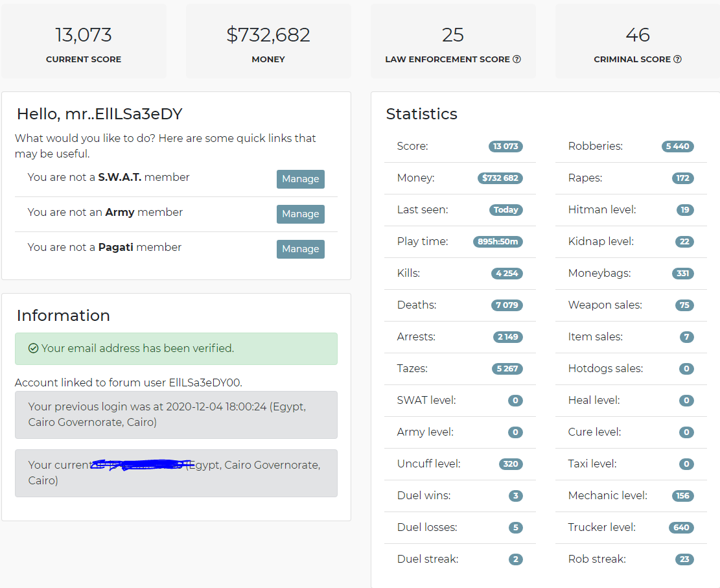Click the Money badge $732 682
This screenshot has height=588, width=720.
coord(500,178)
